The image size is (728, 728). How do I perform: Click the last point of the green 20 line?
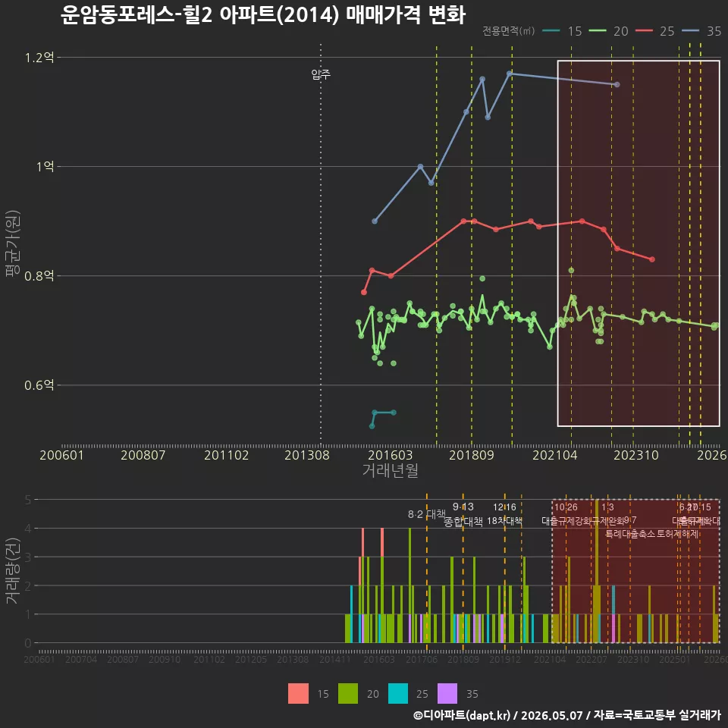tap(715, 326)
